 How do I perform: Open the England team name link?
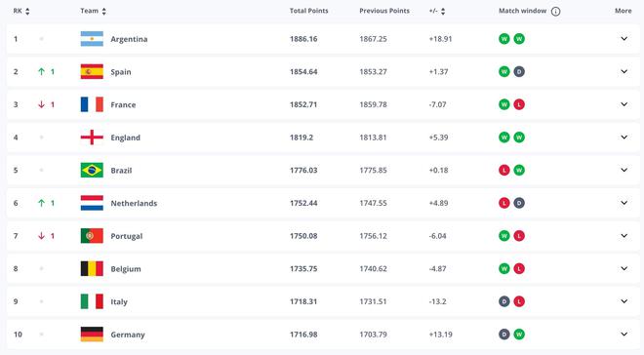tap(125, 138)
